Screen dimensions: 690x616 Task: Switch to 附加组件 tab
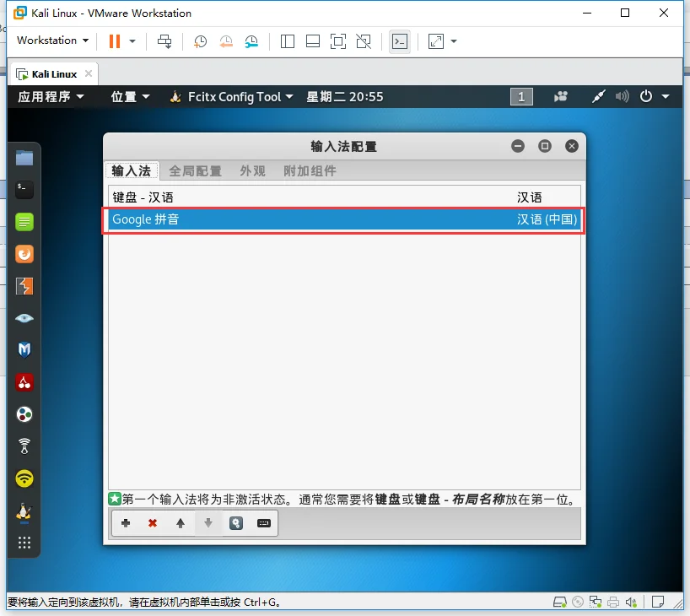pos(310,170)
